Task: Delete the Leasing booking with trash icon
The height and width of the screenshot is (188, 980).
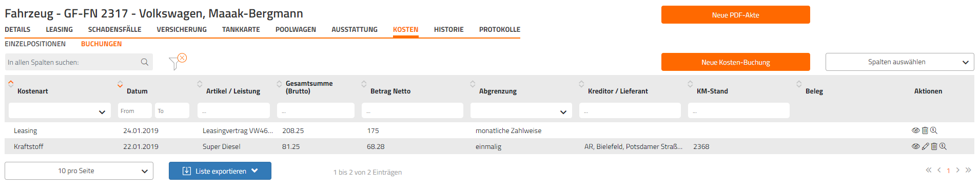Action: [925, 130]
